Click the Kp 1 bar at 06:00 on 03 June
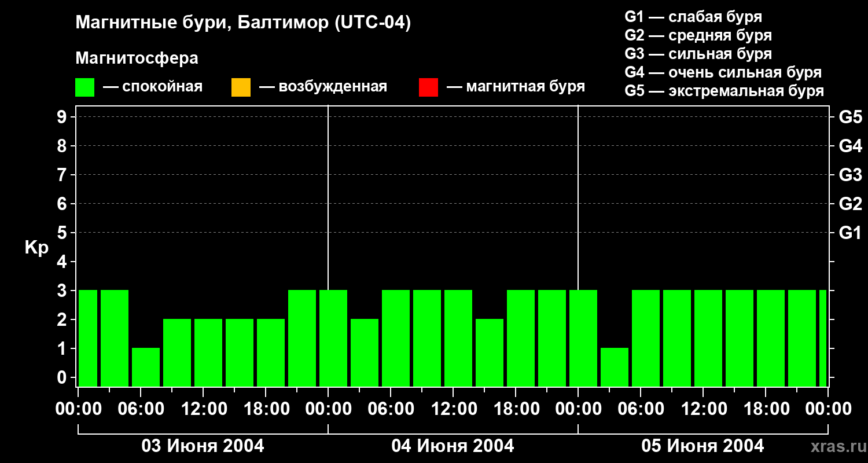Viewport: 868px width, 463px height. click(x=146, y=367)
